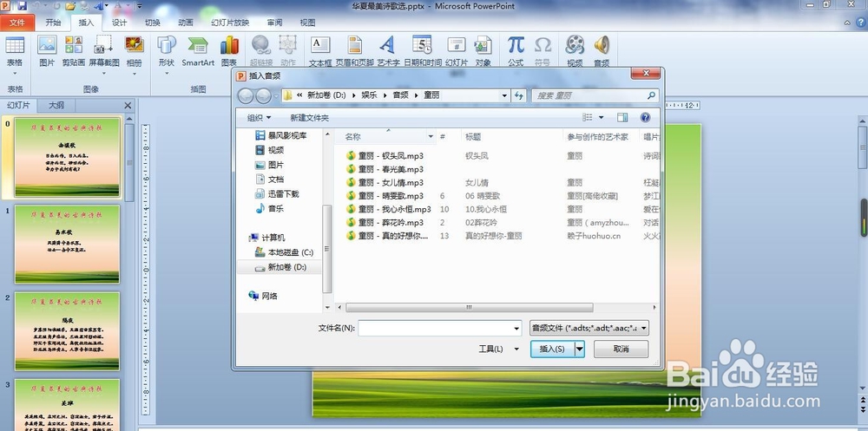868x431 pixels.
Task: Click the dialog help question-mark icon
Action: [x=645, y=117]
